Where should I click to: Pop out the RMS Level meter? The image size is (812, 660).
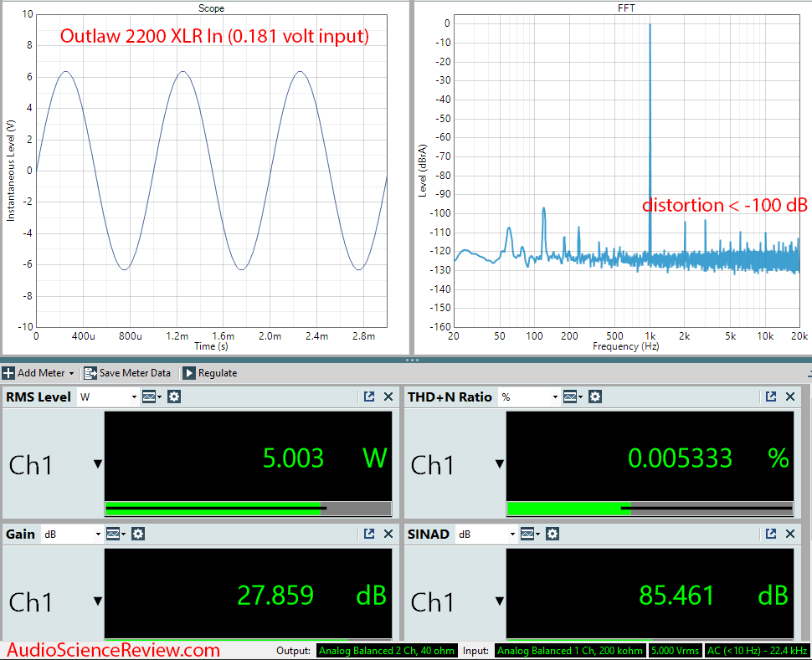click(x=368, y=397)
